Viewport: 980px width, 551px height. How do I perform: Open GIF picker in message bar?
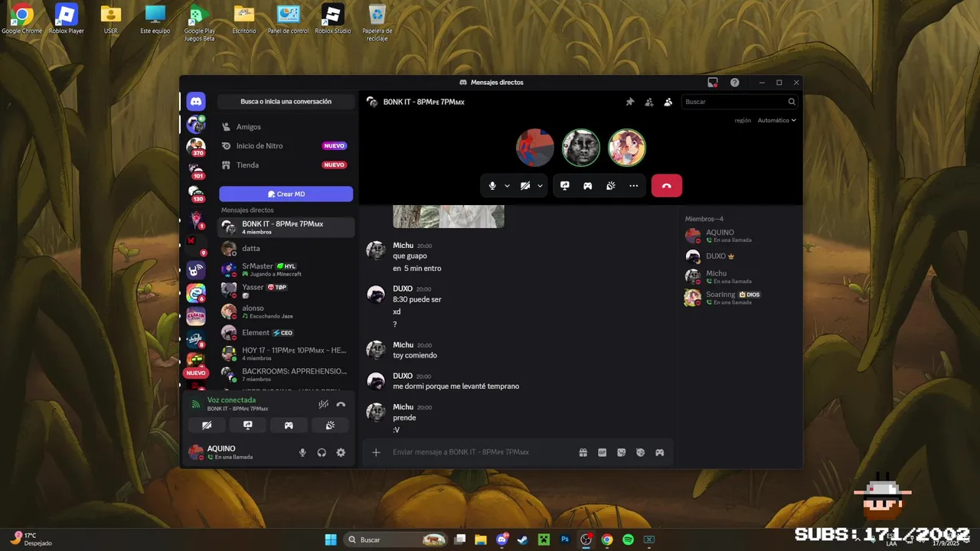click(x=603, y=452)
